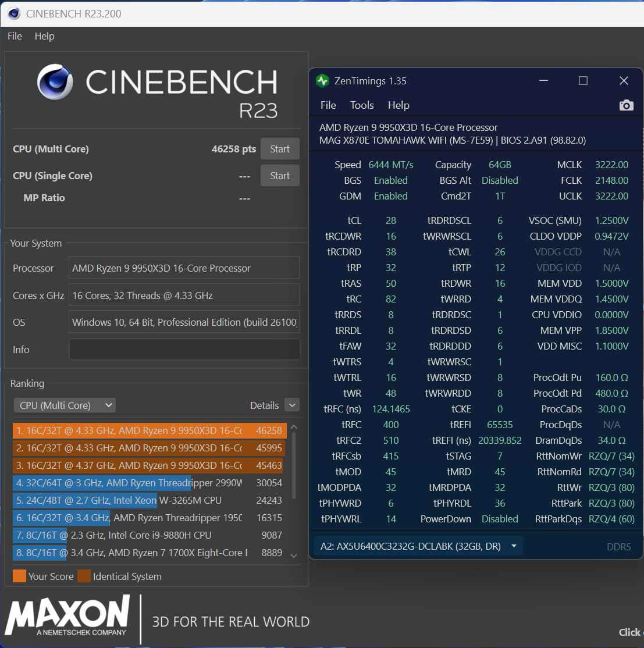Click the tCL value 28
644x648 pixels.
point(390,220)
